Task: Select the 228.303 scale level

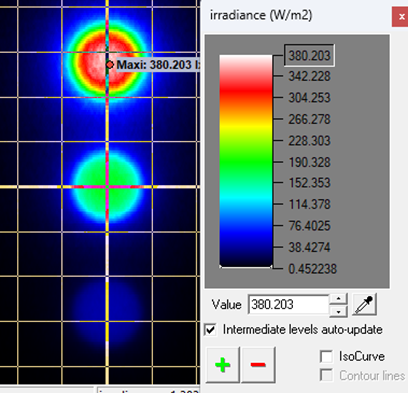Action: [309, 140]
